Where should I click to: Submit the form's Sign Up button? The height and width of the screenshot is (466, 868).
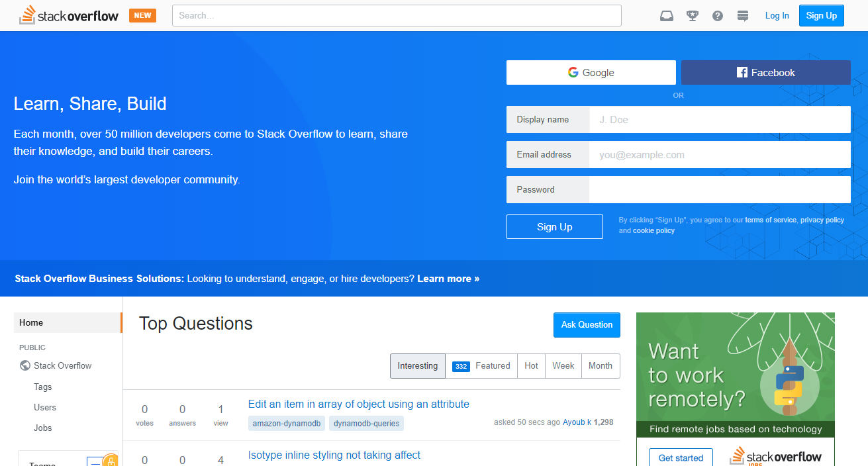pos(555,226)
